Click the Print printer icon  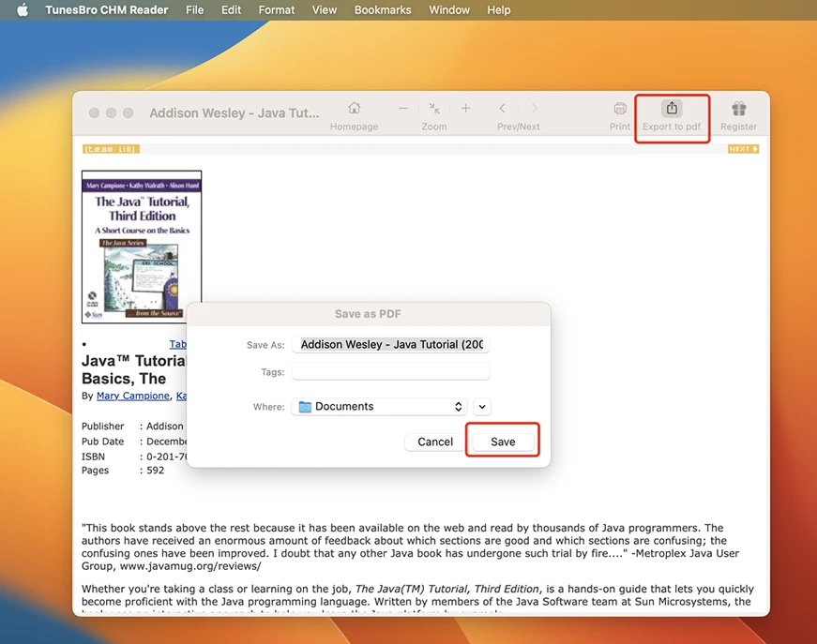620,109
